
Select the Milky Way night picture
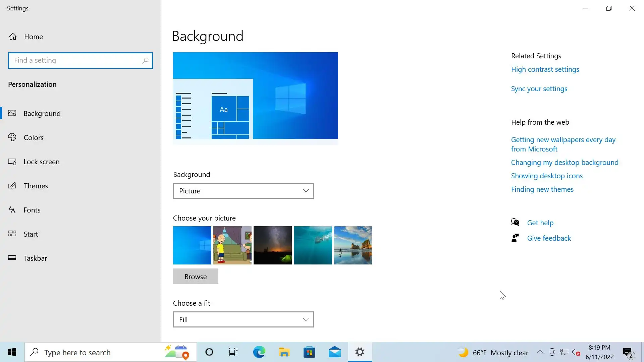coord(272,245)
